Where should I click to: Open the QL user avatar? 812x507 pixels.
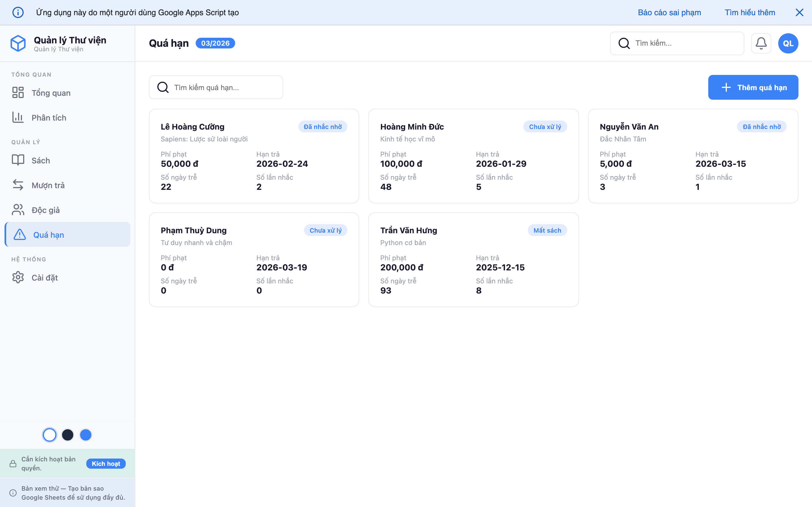point(788,43)
